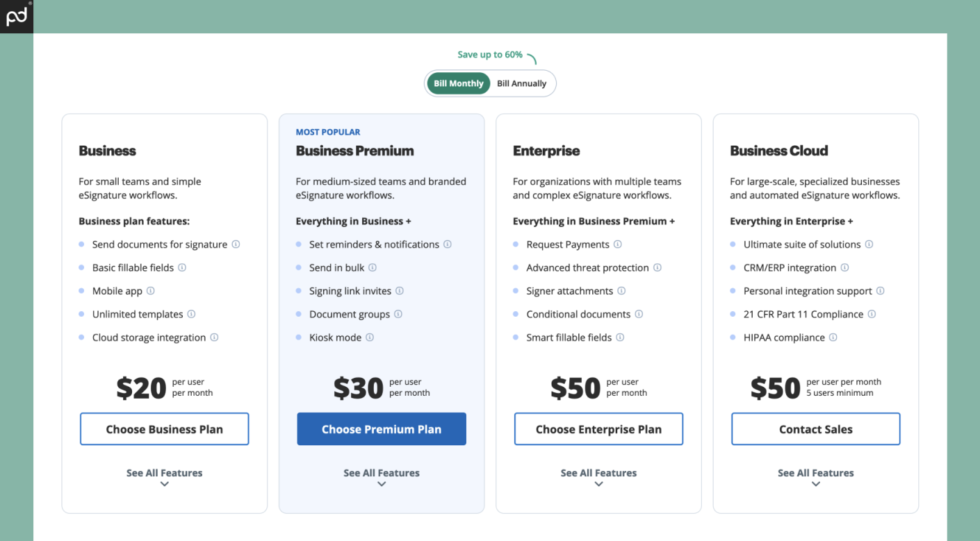Expand See All Features under Enterprise

[598, 473]
